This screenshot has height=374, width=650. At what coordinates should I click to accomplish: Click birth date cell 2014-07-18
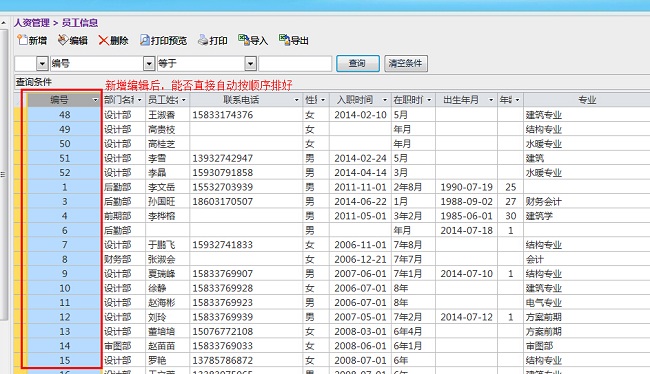(466, 231)
